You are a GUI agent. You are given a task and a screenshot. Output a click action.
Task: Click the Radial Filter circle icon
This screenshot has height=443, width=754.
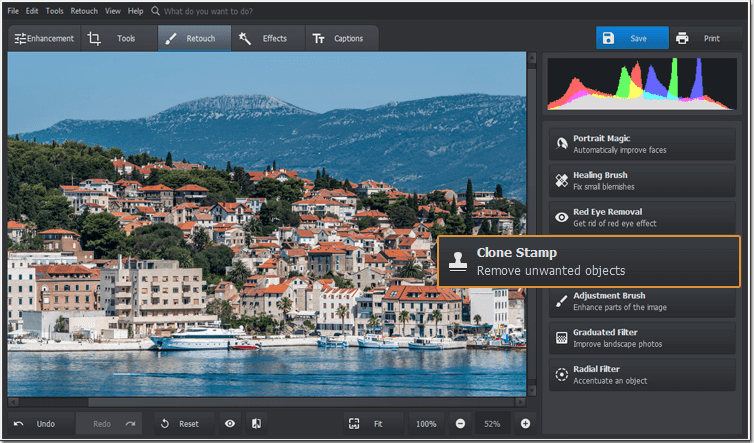(561, 374)
